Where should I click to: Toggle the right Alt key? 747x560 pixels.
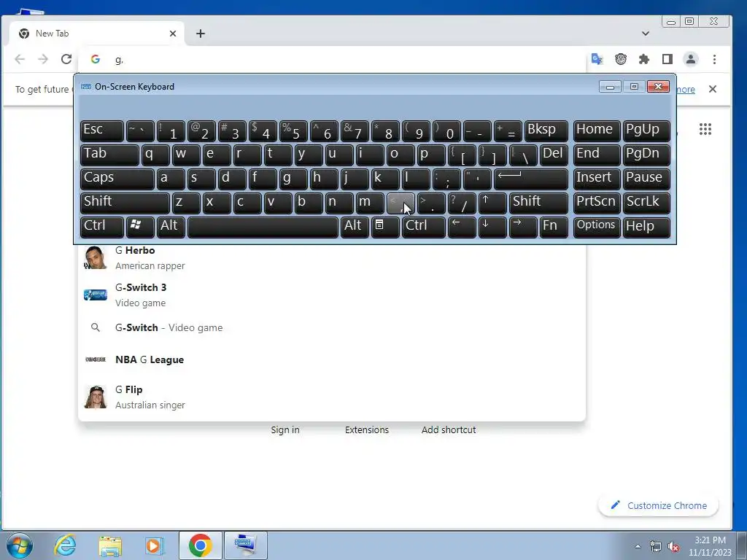coord(355,227)
